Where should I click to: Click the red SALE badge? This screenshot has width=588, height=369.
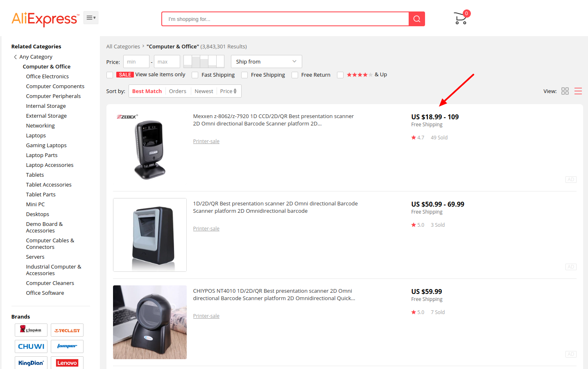pos(125,75)
